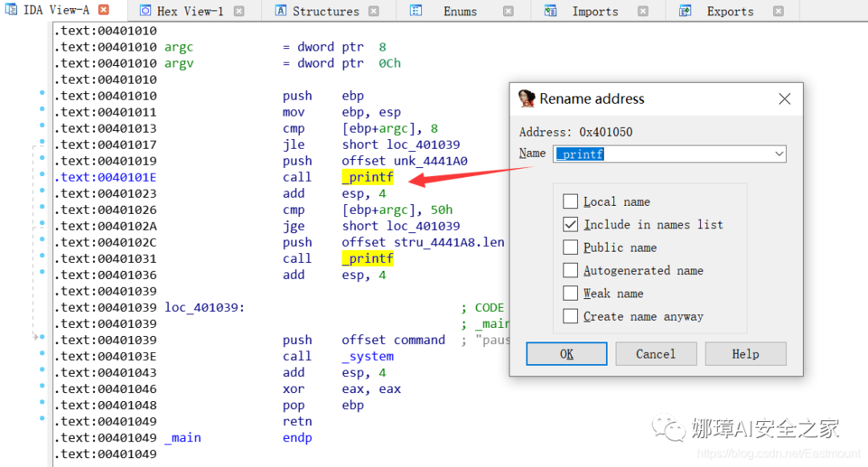Click short loc_401039 at jge line

tap(401, 226)
